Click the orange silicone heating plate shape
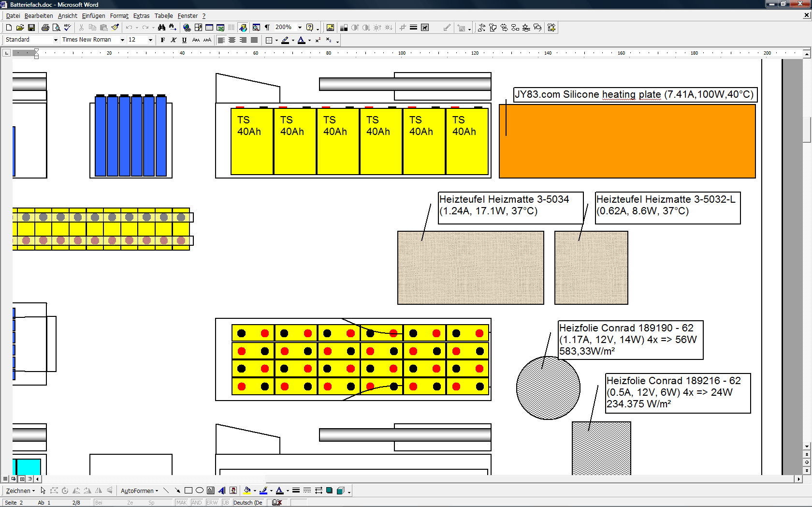 click(x=628, y=145)
